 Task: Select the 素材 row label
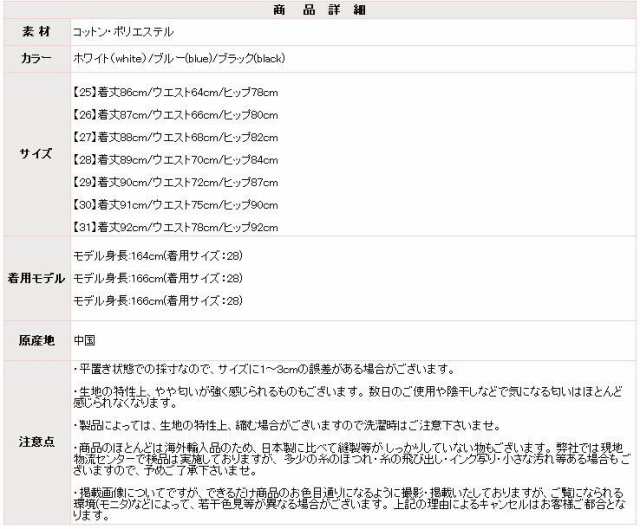coord(36,33)
